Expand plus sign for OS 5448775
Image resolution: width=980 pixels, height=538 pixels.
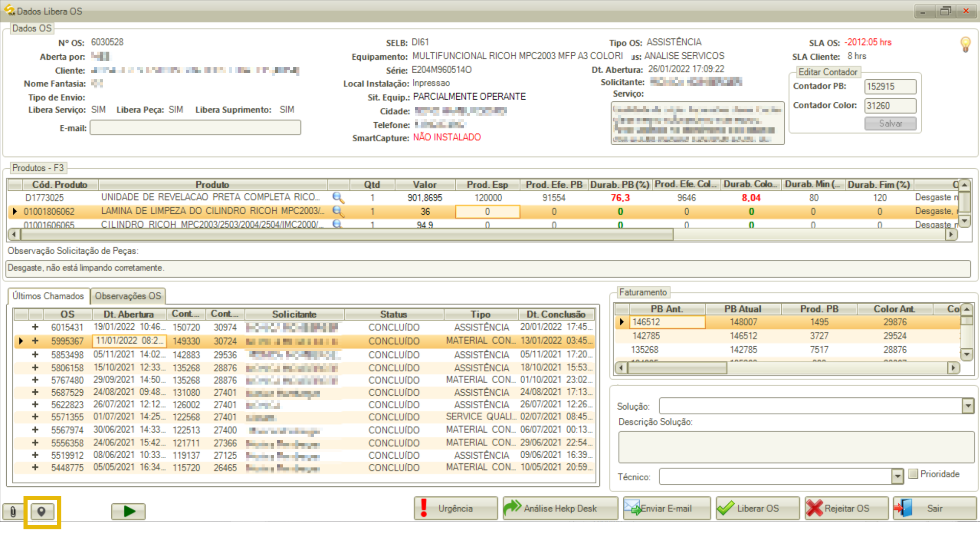coord(35,467)
